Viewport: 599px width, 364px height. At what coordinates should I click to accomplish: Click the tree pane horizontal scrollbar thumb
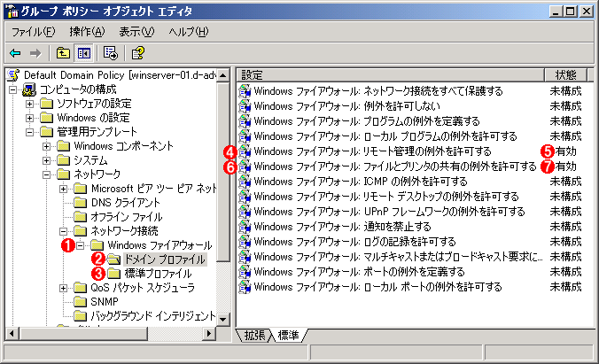[x=83, y=333]
